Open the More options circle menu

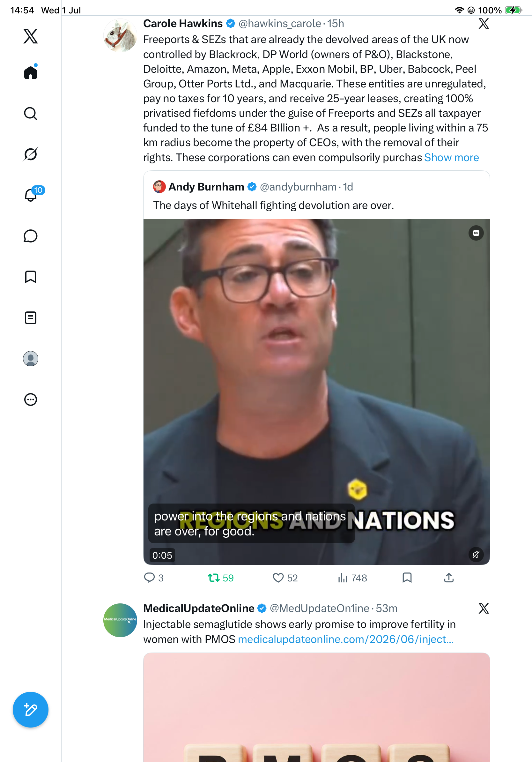click(31, 400)
